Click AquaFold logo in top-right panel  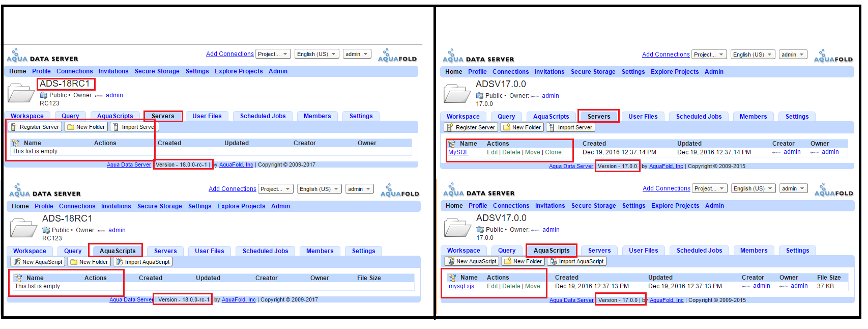[833, 56]
